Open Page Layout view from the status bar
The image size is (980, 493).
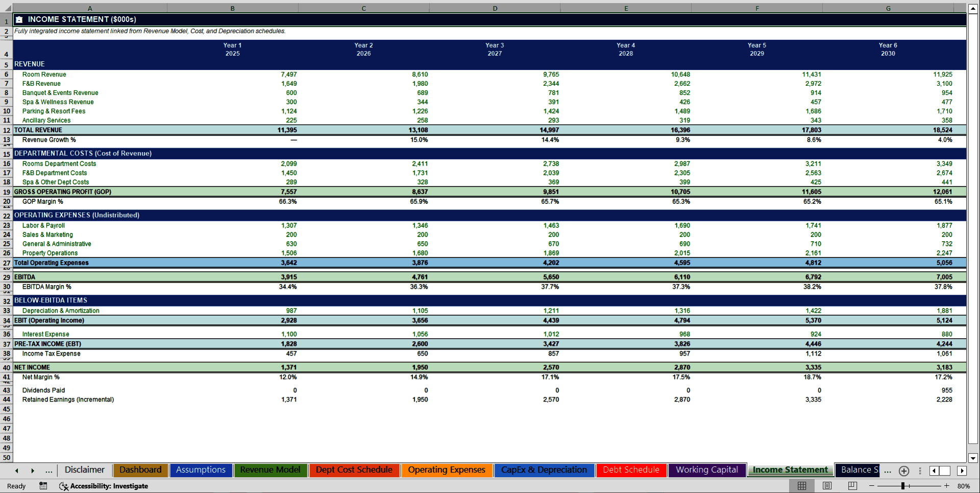pyautogui.click(x=827, y=486)
